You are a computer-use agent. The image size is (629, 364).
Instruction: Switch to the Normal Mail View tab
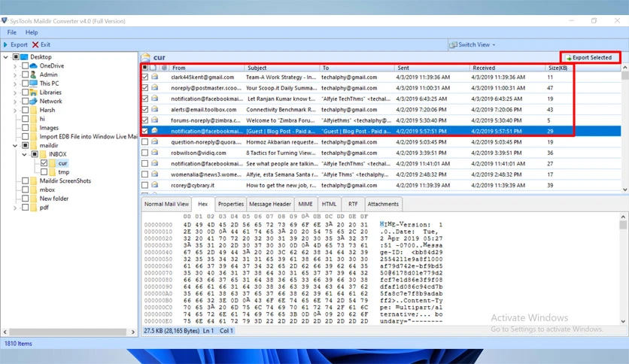[x=166, y=204]
